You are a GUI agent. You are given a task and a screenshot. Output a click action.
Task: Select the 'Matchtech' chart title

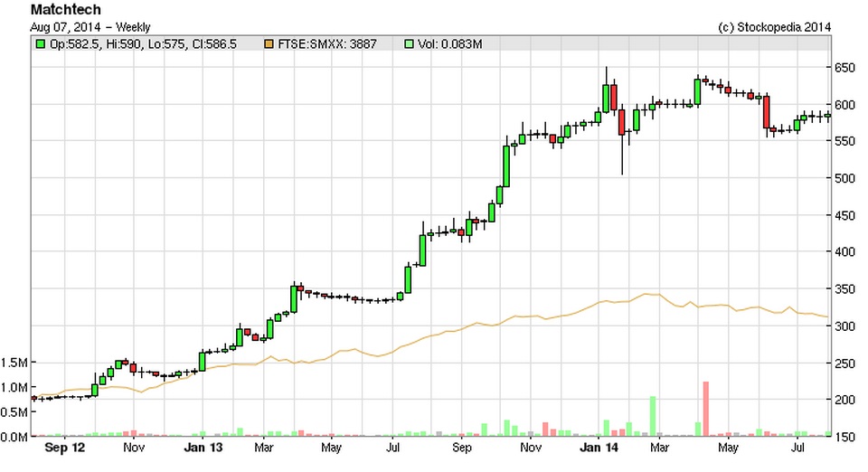click(66, 9)
